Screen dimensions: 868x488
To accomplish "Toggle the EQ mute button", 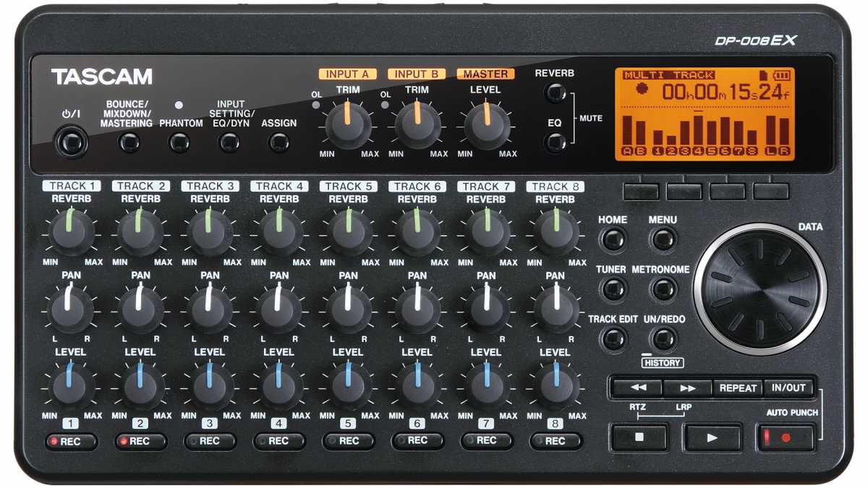I will (555, 143).
